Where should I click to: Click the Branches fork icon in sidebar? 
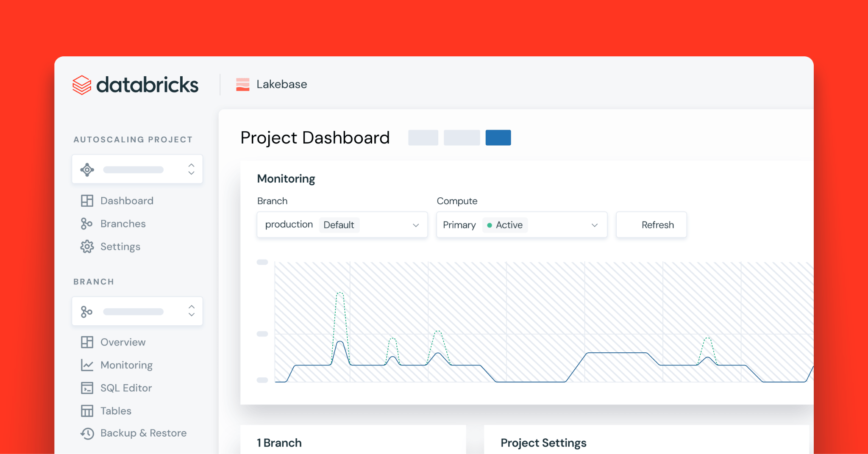(x=86, y=224)
